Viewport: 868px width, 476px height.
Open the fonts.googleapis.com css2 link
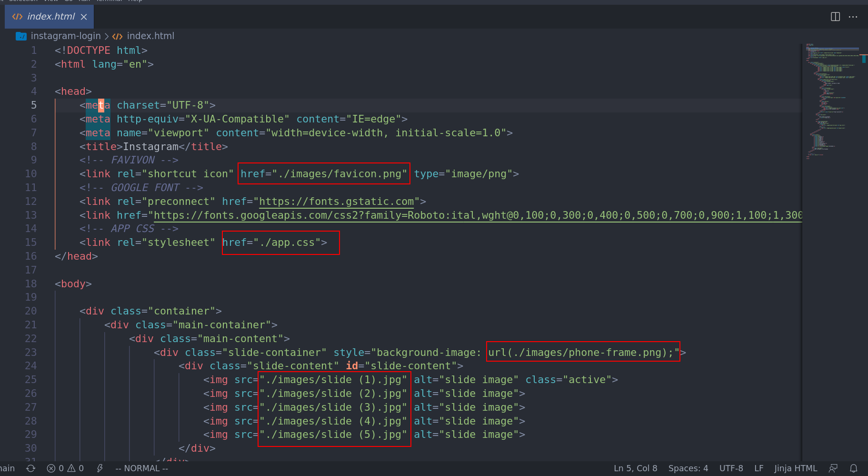[x=478, y=215]
